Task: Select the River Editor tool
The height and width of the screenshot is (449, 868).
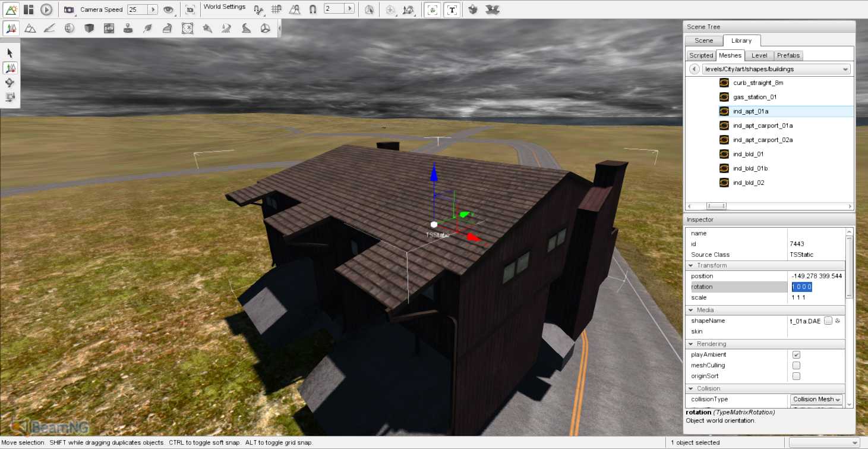Action: (226, 28)
